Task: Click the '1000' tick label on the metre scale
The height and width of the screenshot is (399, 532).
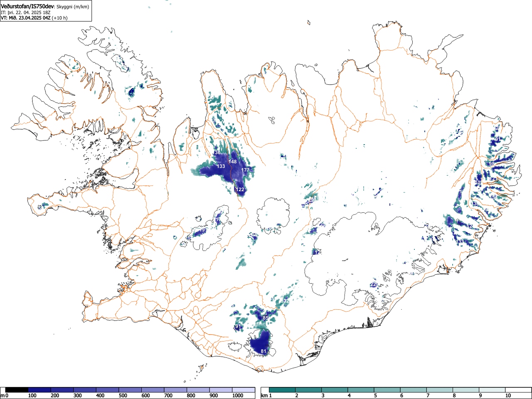Action: click(x=238, y=396)
